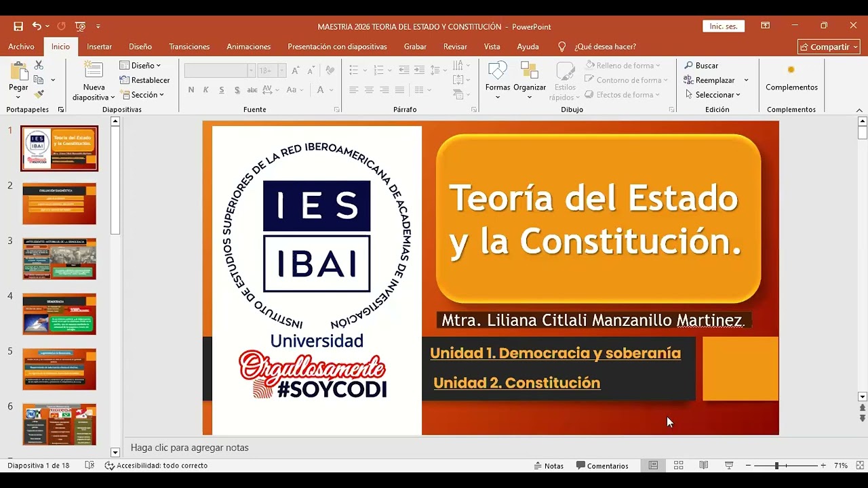Screen dimensions: 868x488
Task: Open Presentación con diapositivas tab
Action: click(x=337, y=47)
